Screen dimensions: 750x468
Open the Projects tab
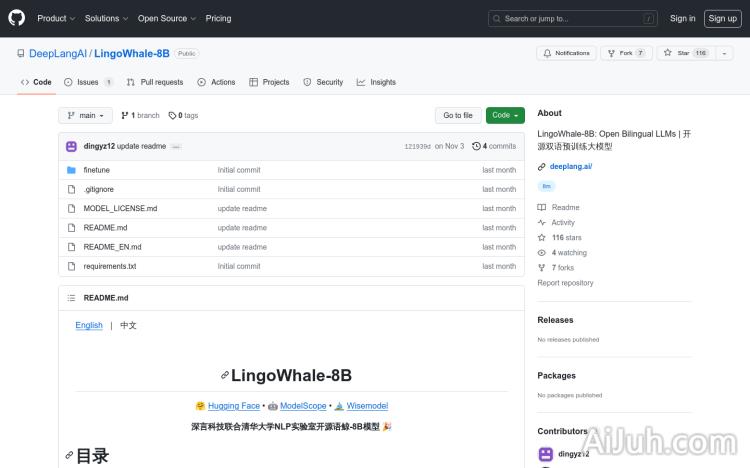269,82
